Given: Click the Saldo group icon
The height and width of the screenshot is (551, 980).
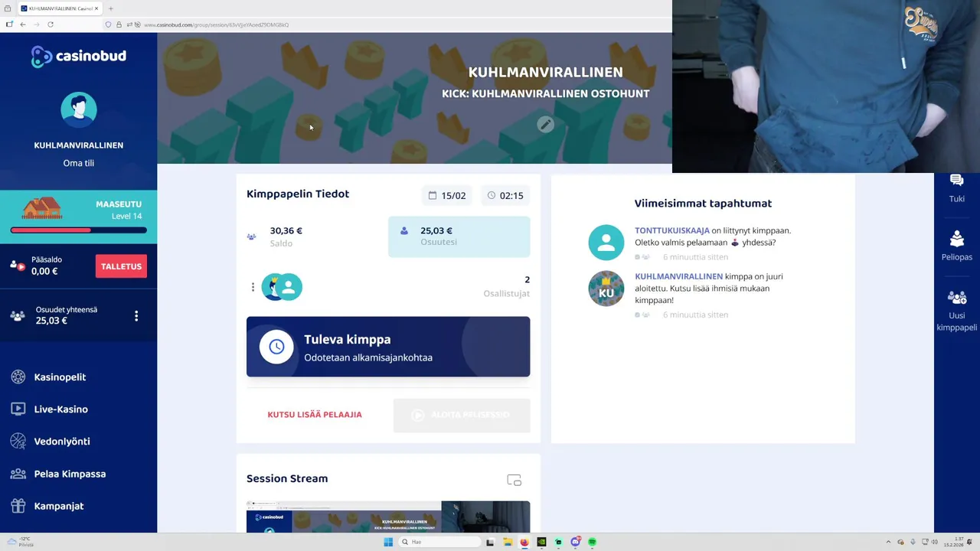Looking at the screenshot, I should tap(251, 237).
